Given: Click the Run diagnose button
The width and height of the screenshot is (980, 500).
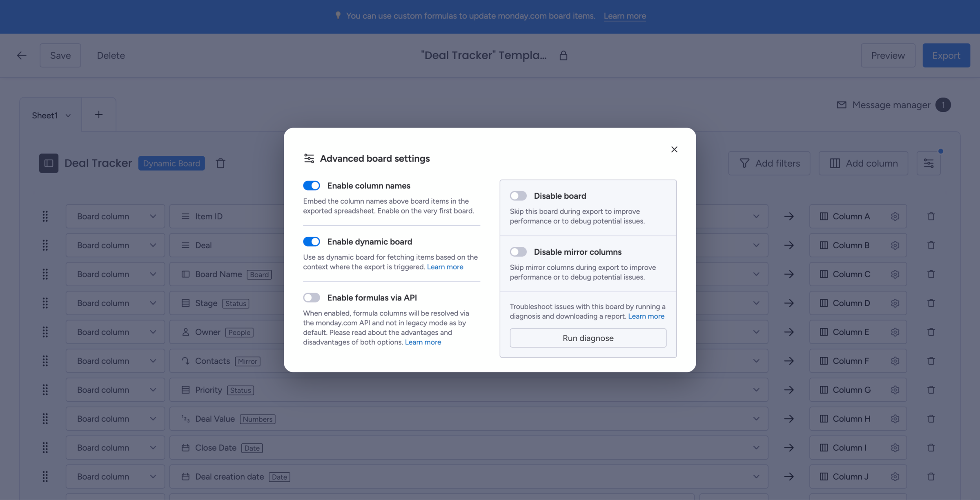Looking at the screenshot, I should pyautogui.click(x=588, y=338).
